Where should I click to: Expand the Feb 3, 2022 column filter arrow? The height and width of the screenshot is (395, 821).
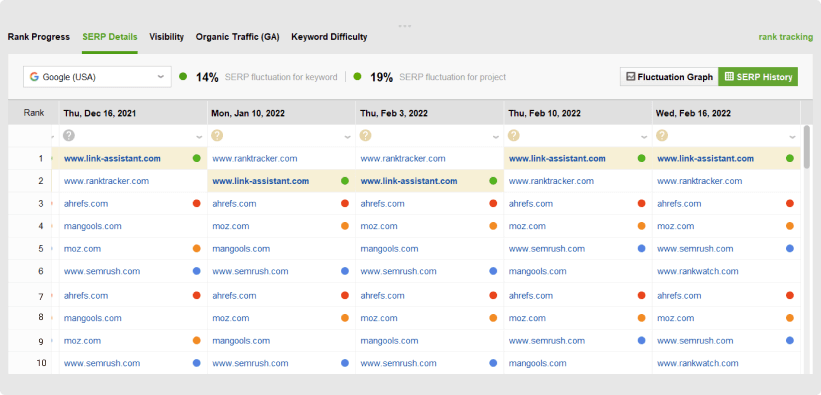496,137
